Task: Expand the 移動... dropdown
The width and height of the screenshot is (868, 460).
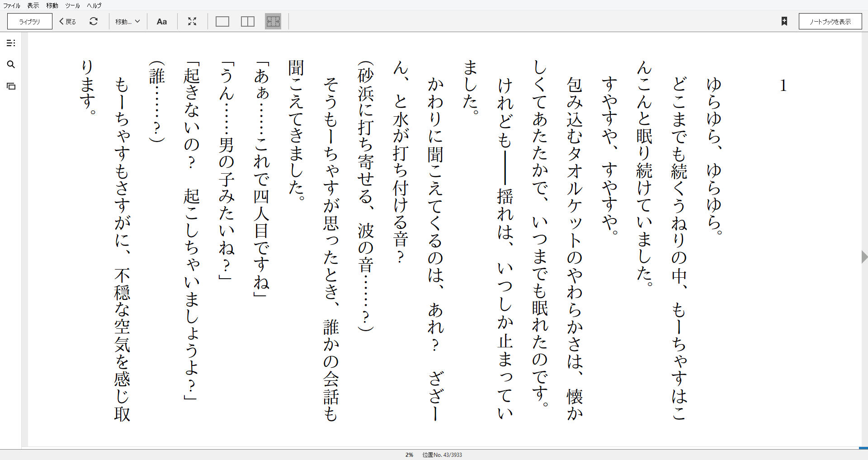Action: (x=127, y=21)
